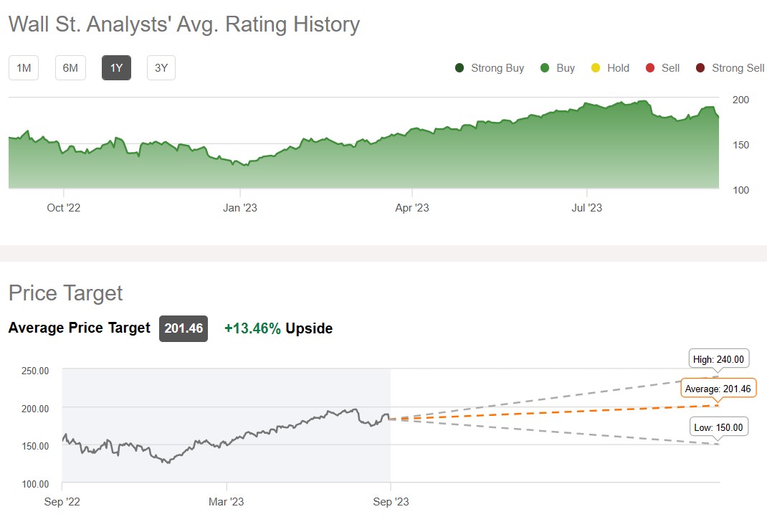This screenshot has height=532, width=767.
Task: Click the High: 240.00 target label
Action: [718, 359]
